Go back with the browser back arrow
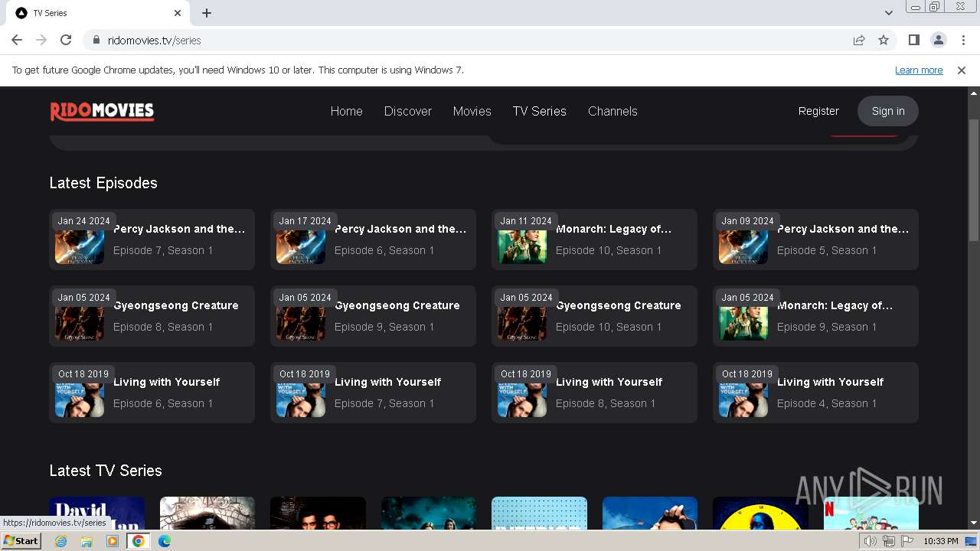This screenshot has width=980, height=551. pyautogui.click(x=17, y=40)
